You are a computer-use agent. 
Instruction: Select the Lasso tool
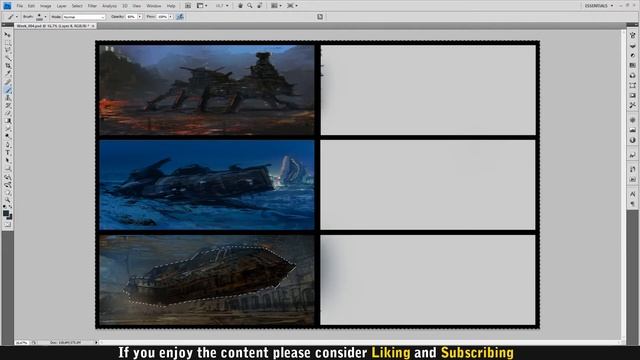click(7, 50)
